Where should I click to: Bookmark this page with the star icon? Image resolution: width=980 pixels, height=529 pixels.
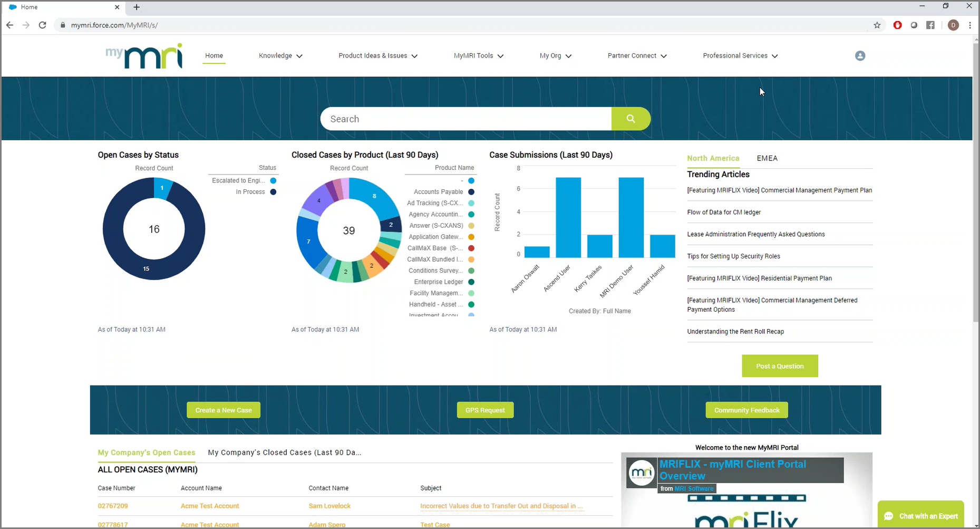(877, 25)
